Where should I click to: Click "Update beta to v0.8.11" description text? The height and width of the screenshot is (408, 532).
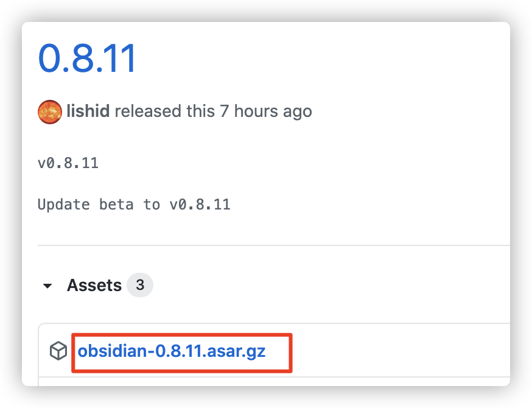tap(134, 205)
